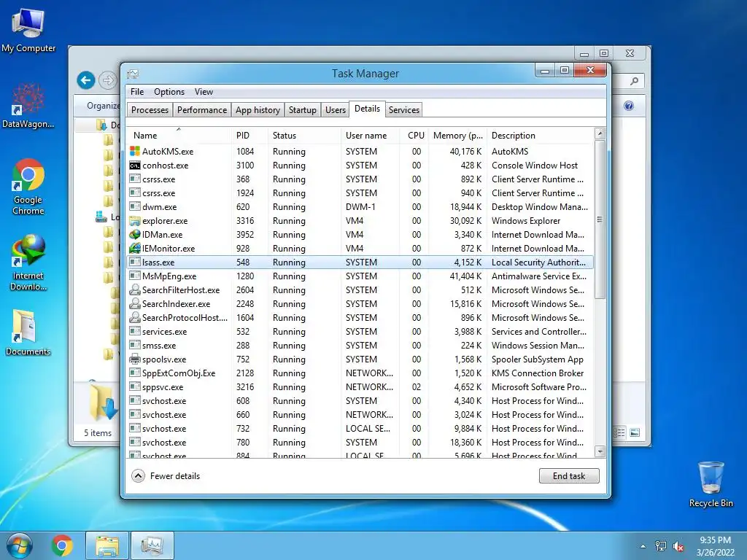Select csrss.exe with PID 1924
This screenshot has width=747, height=560.
point(360,192)
